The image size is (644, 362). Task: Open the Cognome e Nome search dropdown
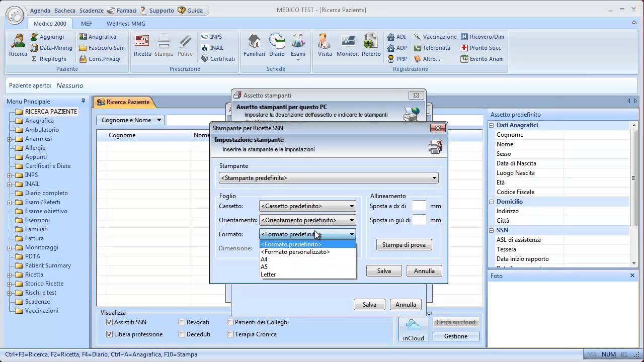point(131,120)
